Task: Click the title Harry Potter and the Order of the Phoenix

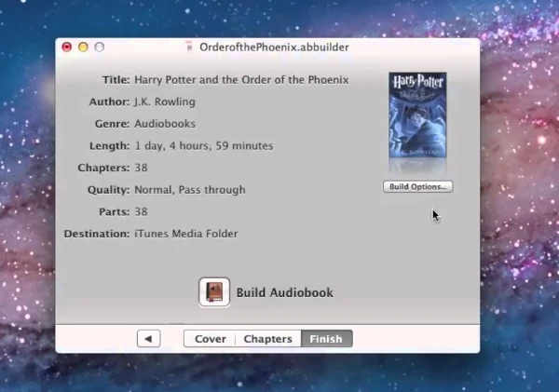Action: click(x=241, y=80)
